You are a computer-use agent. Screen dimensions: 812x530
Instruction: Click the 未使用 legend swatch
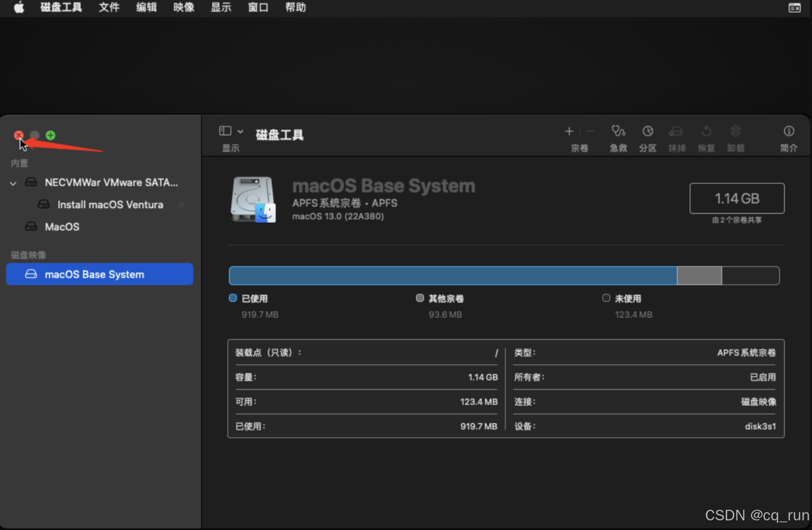(x=606, y=298)
